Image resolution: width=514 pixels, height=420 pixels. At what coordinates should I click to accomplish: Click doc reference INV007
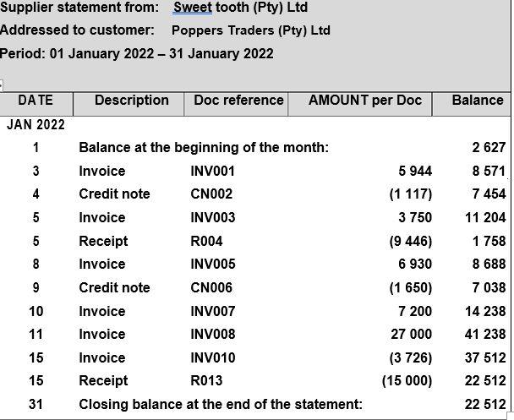click(x=213, y=311)
